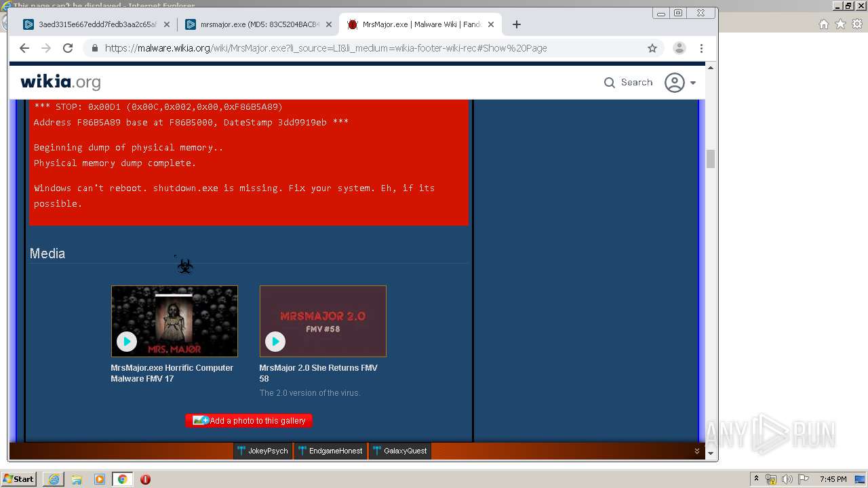Open the wikia.org home logo
The height and width of the screenshot is (488, 868).
[x=60, y=82]
